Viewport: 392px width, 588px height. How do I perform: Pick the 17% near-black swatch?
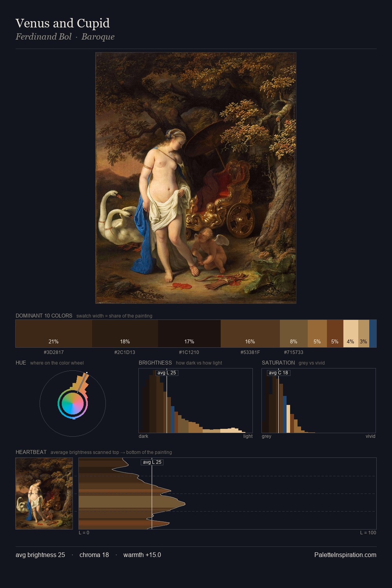coord(189,334)
